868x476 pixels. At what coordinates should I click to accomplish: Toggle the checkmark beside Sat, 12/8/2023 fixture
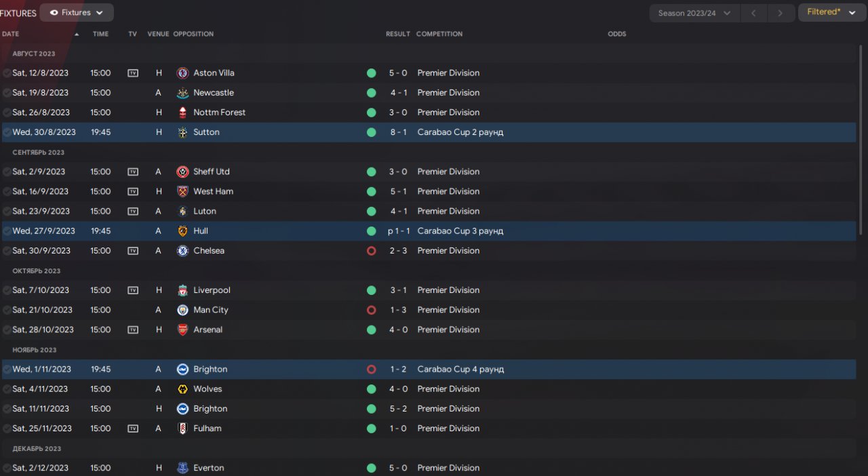7,73
